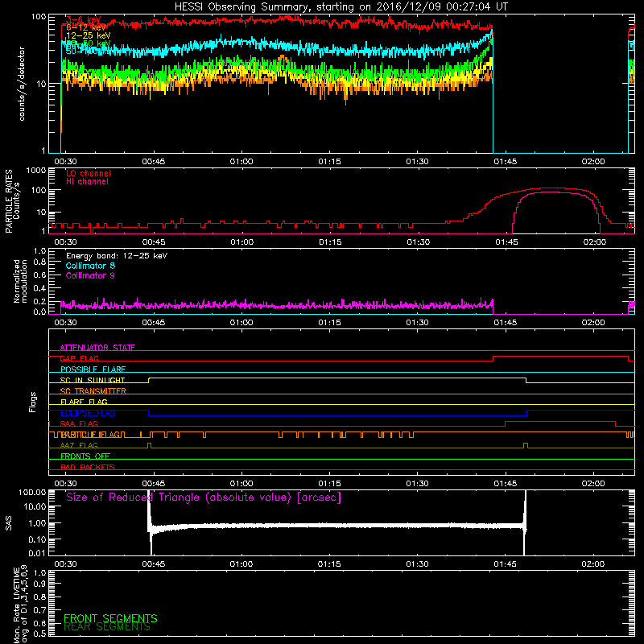
Task: Click the 01:00 time label under the count-rate plot
Action: (242, 162)
